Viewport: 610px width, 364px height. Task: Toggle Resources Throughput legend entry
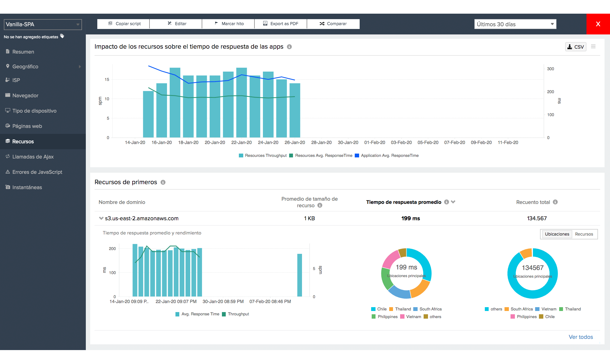tap(263, 155)
